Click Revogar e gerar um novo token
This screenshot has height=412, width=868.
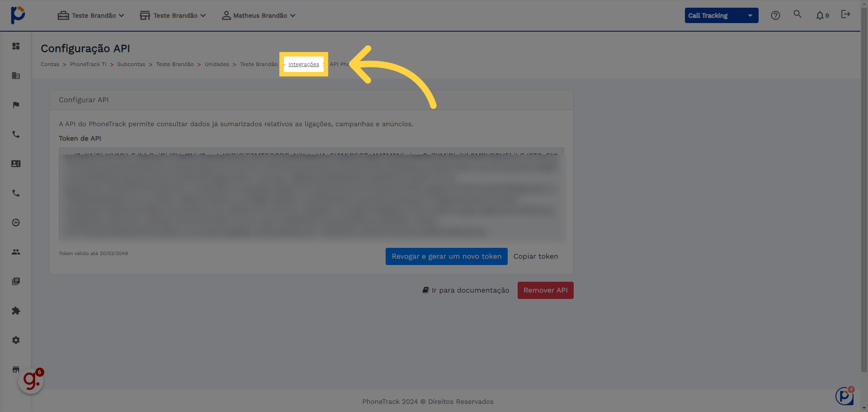447,256
